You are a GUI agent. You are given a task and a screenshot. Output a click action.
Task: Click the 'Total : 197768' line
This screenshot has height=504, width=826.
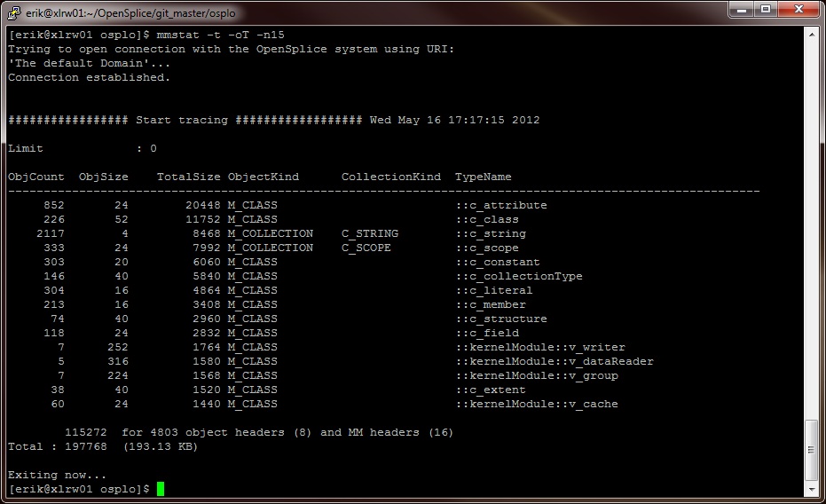57,447
